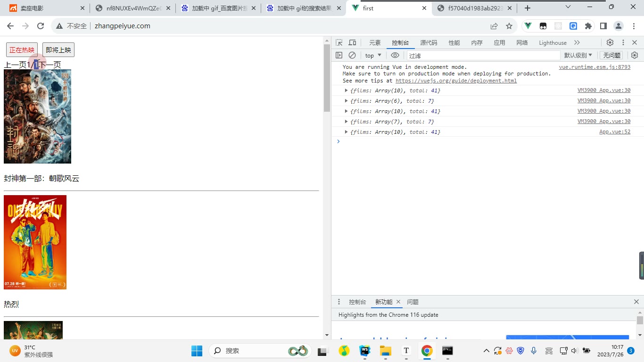This screenshot has width=644, height=362.
Task: Click the inspect element picker icon
Action: point(339,42)
